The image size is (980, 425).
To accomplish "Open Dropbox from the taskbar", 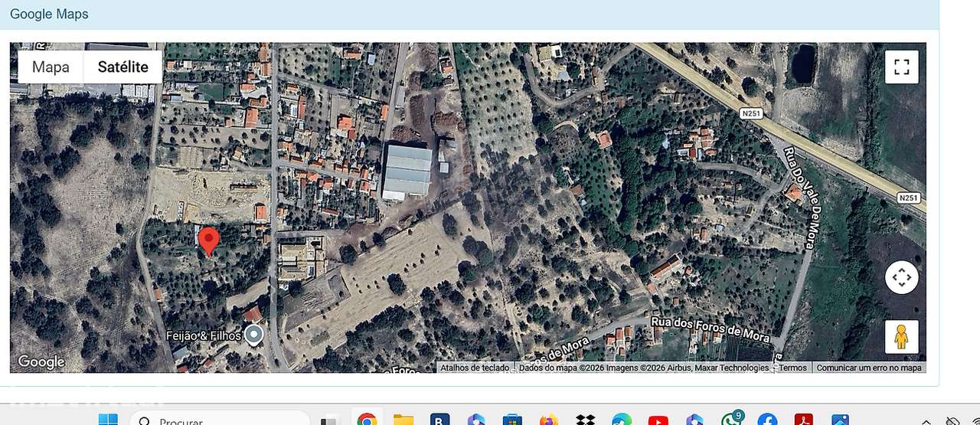I will coord(586,420).
